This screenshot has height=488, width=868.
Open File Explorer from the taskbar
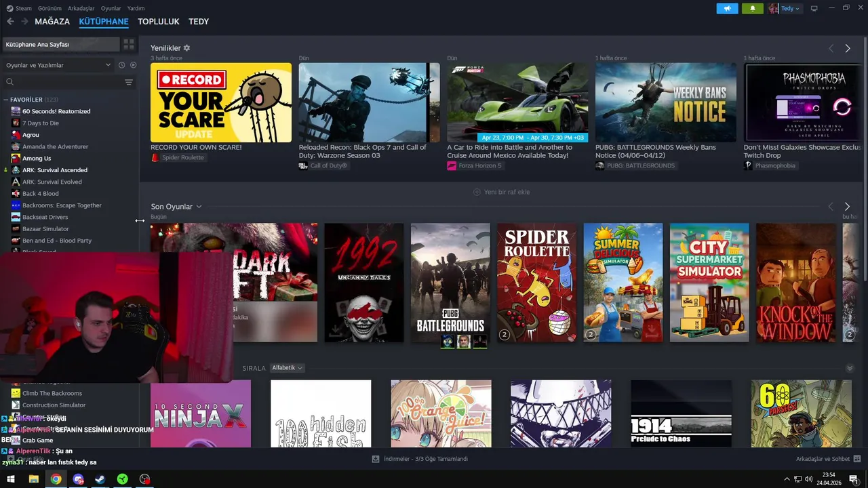pyautogui.click(x=33, y=479)
